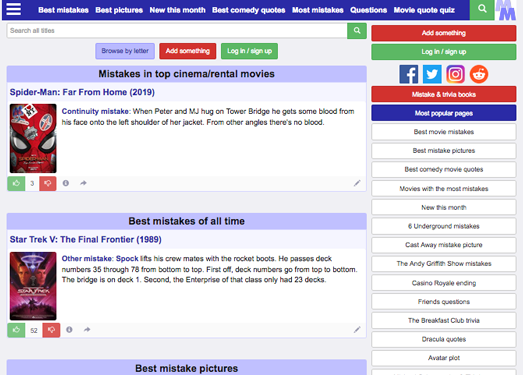This screenshot has height=375, width=523.
Task: Open Best pictures in top navigation
Action: [x=119, y=10]
